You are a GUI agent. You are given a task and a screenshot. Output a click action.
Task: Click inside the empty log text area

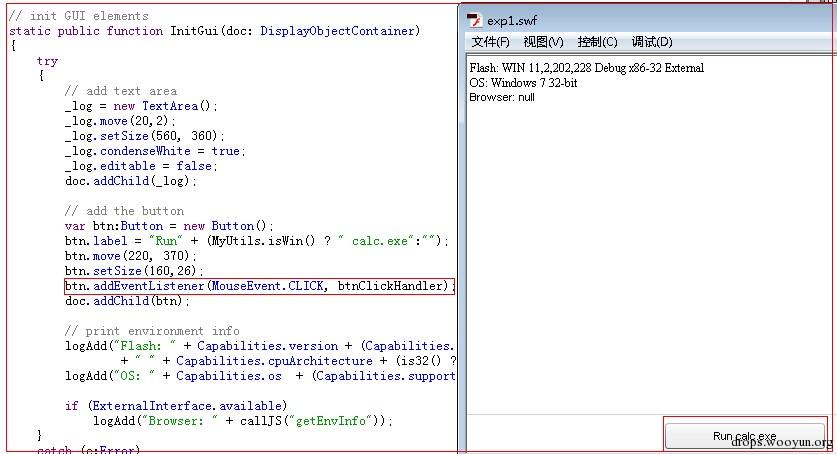[649, 256]
